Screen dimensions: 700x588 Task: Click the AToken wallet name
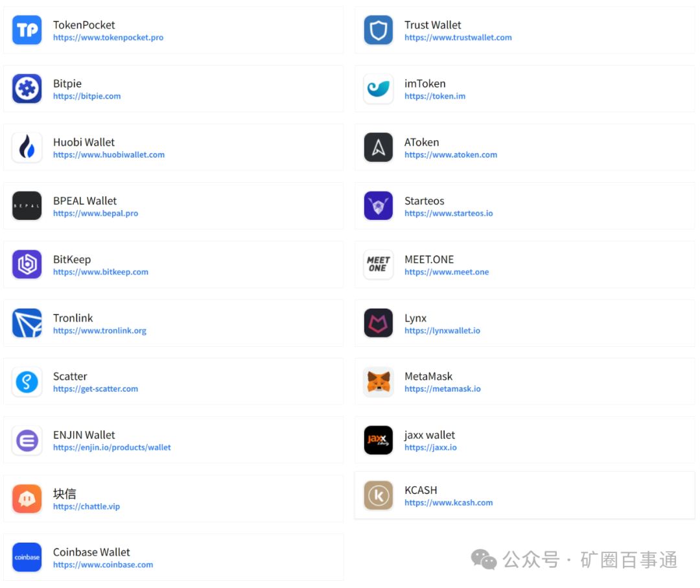421,142
